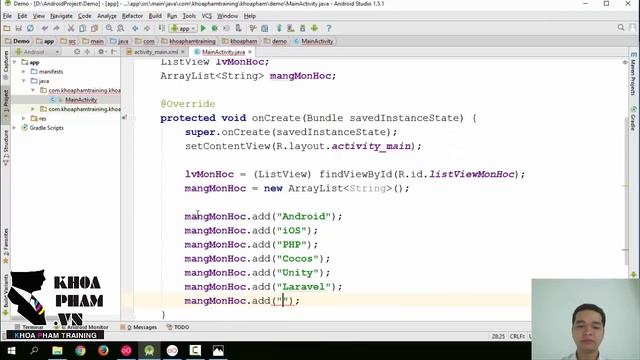Click the Undo arrow in the toolbar
This screenshot has height=360, width=640.
click(x=44, y=28)
